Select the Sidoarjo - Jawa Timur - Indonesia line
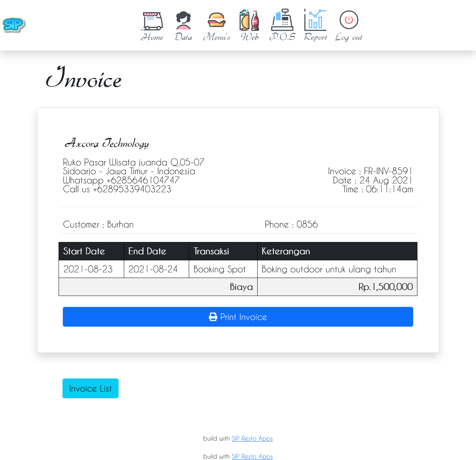 pos(129,171)
